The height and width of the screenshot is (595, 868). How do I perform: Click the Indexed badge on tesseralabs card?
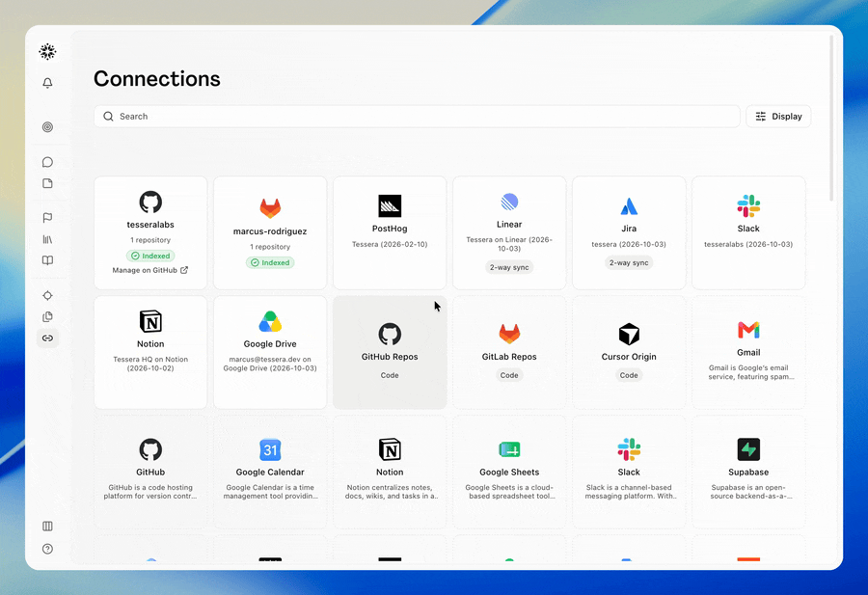[x=150, y=256]
